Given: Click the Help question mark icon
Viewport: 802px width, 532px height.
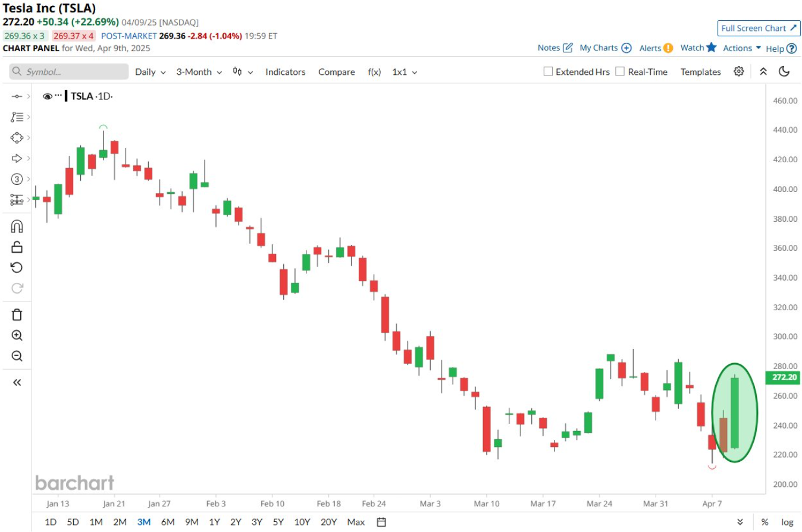Looking at the screenshot, I should 791,49.
